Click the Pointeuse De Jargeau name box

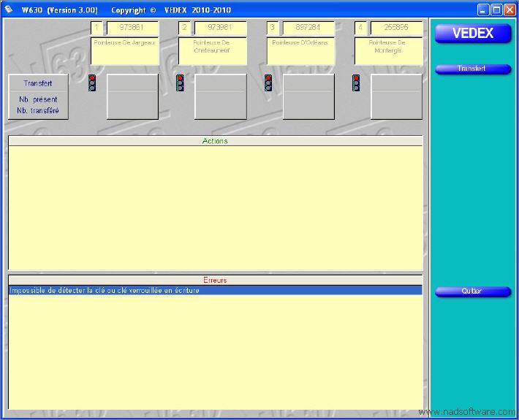point(124,51)
